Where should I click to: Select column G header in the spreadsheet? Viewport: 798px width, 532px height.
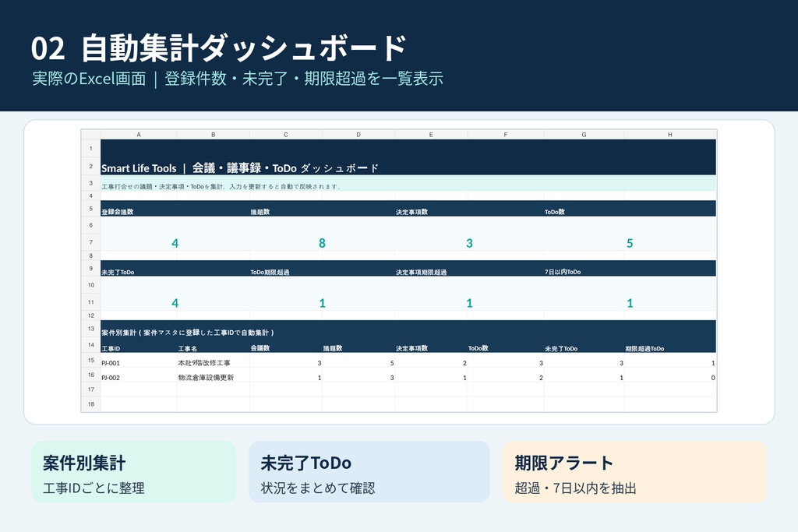[x=584, y=135]
